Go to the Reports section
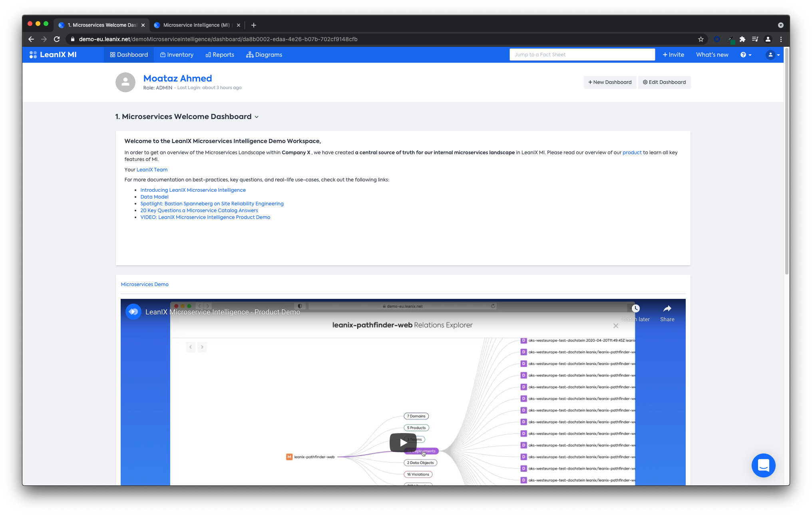 (220, 55)
